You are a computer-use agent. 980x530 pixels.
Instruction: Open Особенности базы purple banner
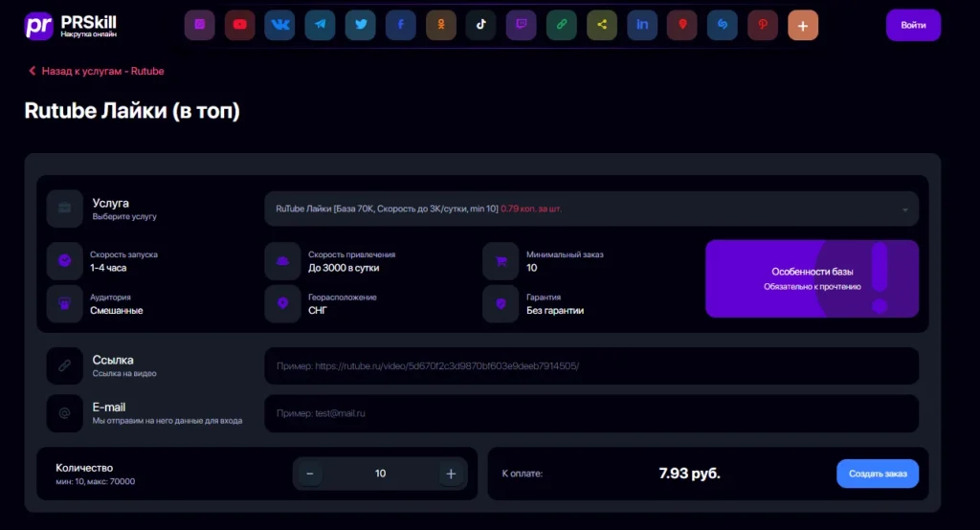coord(812,278)
